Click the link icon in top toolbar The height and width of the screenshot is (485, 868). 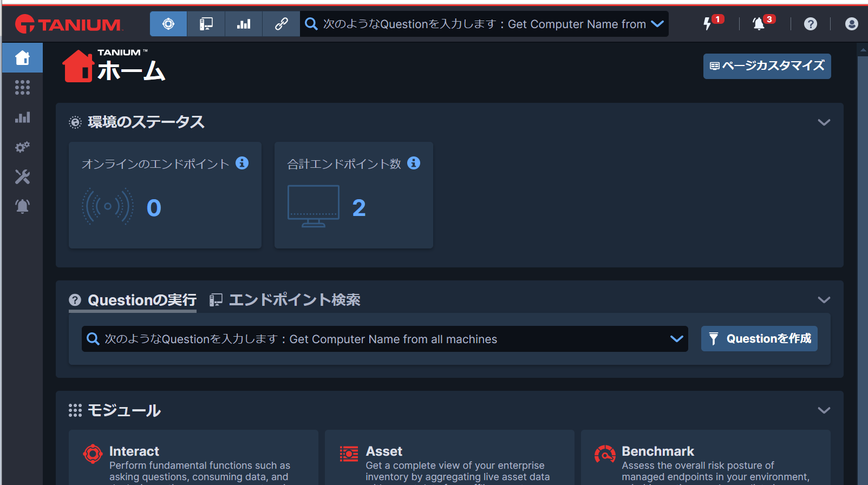(281, 24)
